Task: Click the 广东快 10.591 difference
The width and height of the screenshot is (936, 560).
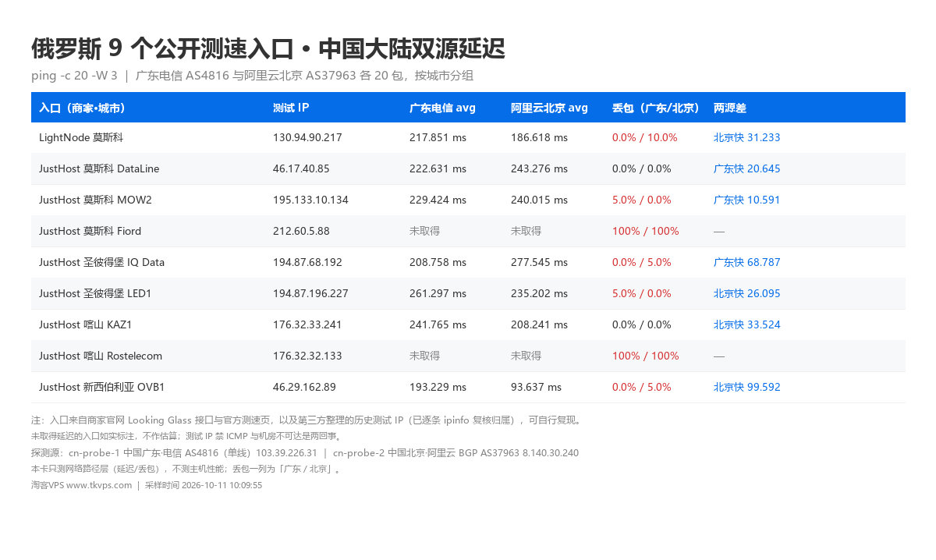Action: coord(746,200)
